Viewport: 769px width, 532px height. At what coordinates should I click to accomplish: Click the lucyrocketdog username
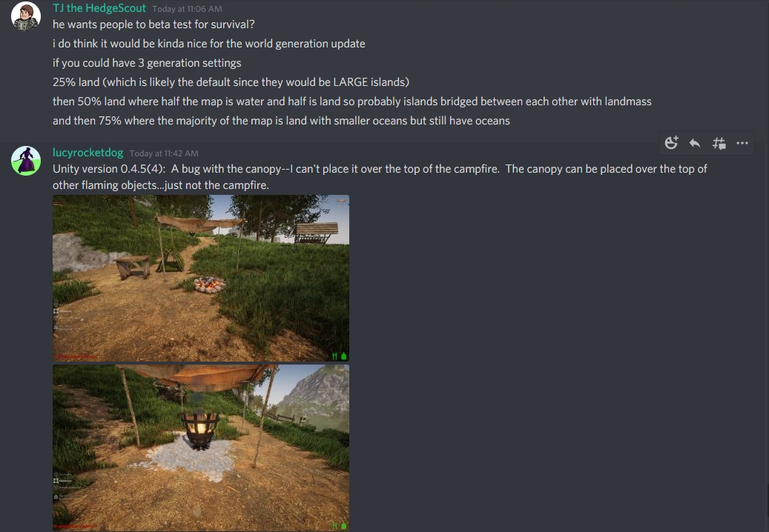point(88,153)
